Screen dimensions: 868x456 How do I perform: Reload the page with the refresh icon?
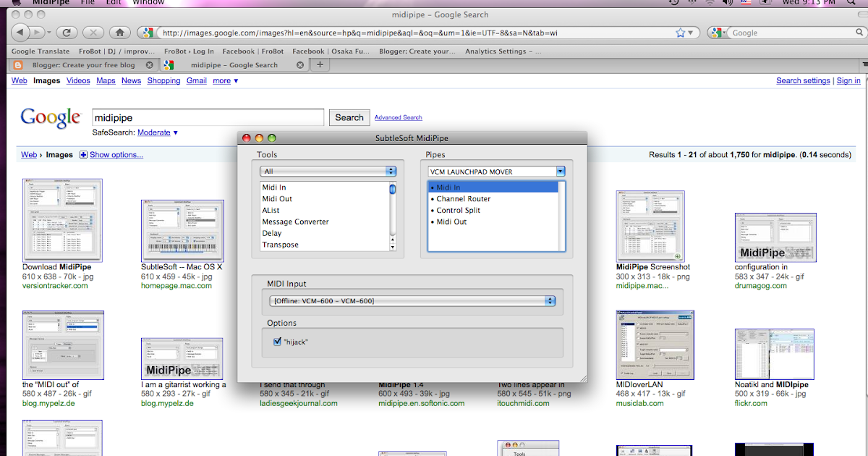(67, 33)
